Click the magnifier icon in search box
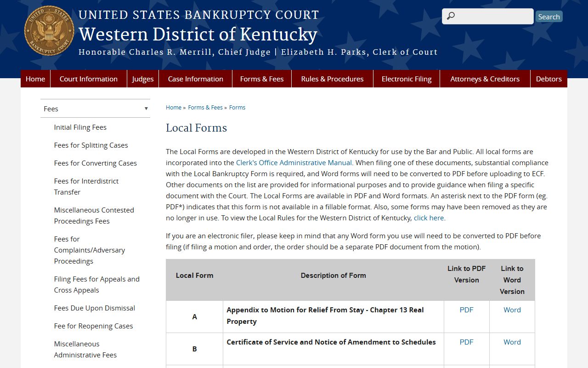The width and height of the screenshot is (588, 368). pyautogui.click(x=451, y=16)
